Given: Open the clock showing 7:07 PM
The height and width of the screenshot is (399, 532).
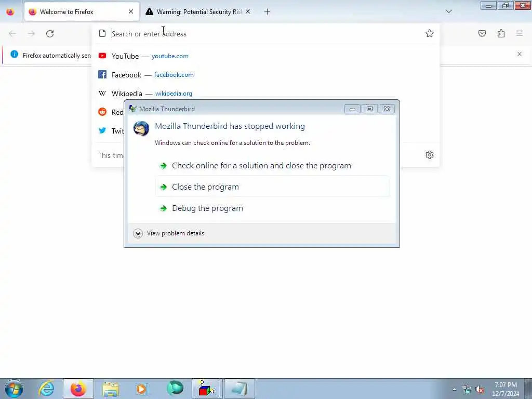Looking at the screenshot, I should [506, 389].
